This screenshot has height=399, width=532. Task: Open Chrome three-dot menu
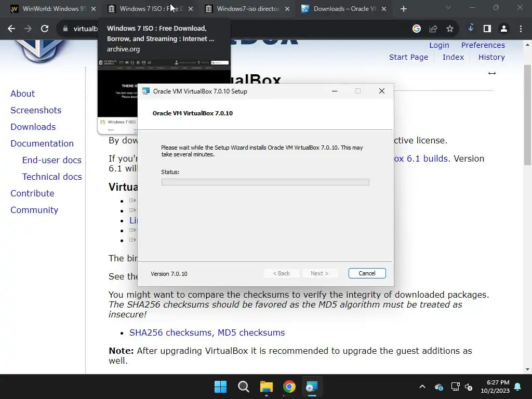click(521, 29)
